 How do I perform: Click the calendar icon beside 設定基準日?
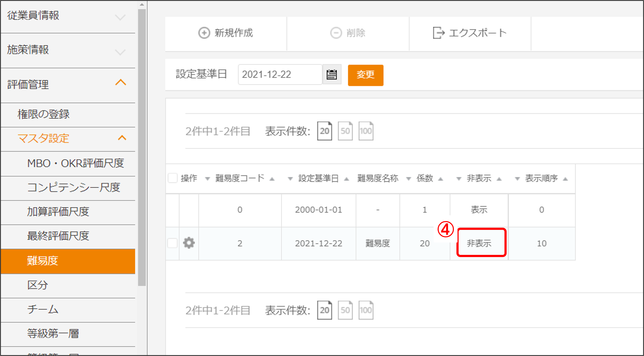point(331,74)
